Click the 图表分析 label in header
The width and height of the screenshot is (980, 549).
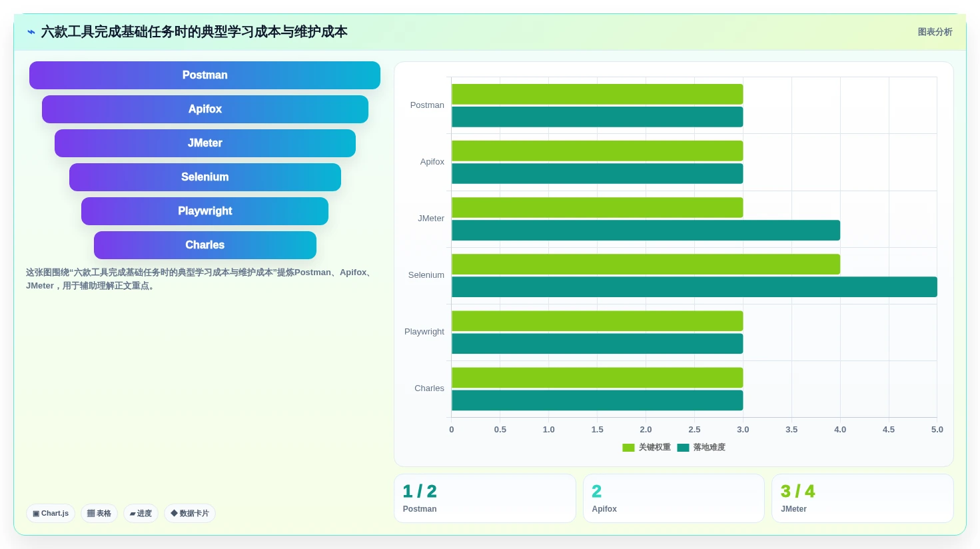(935, 32)
